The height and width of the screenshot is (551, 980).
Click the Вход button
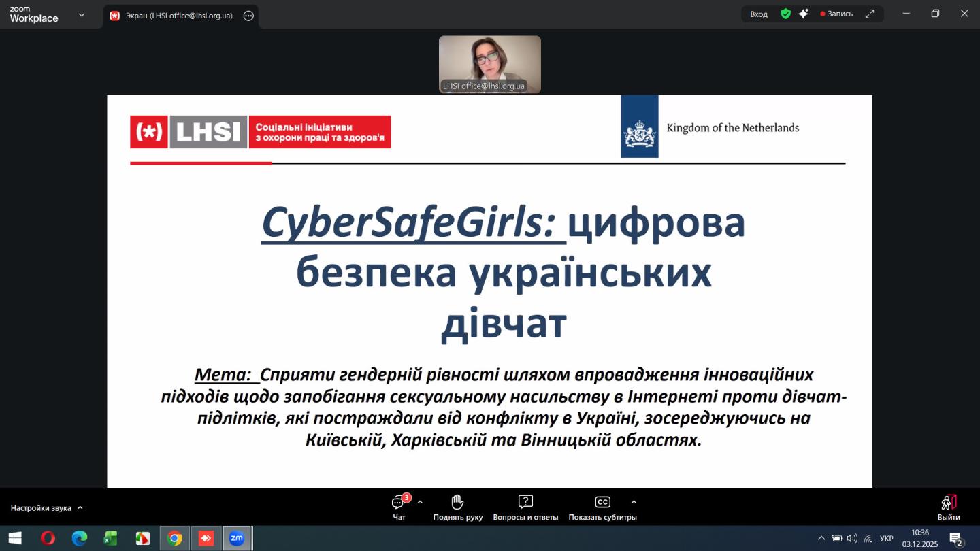click(x=759, y=14)
